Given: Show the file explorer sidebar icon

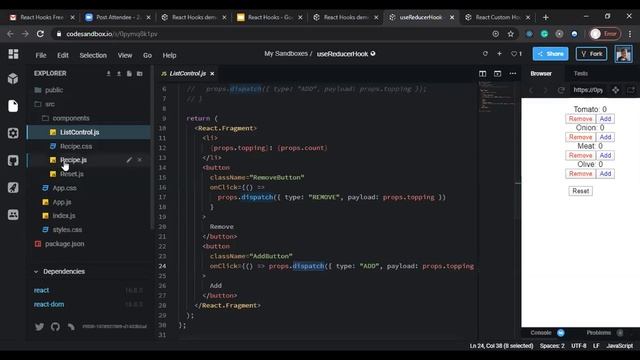Looking at the screenshot, I should 13,106.
